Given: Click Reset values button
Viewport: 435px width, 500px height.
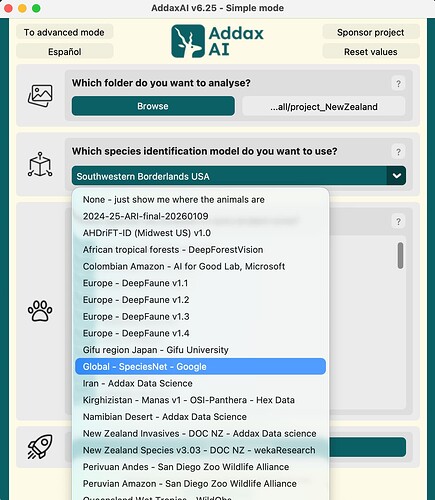Looking at the screenshot, I should pyautogui.click(x=371, y=52).
